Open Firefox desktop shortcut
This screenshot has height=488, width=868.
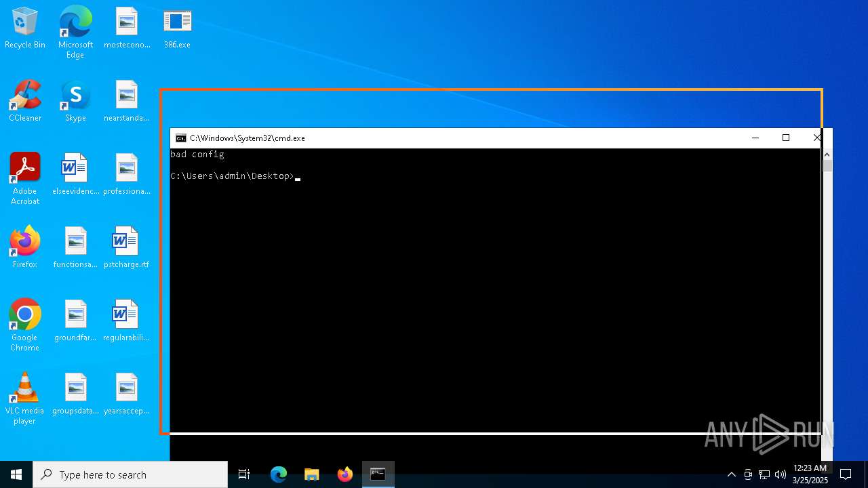point(25,248)
